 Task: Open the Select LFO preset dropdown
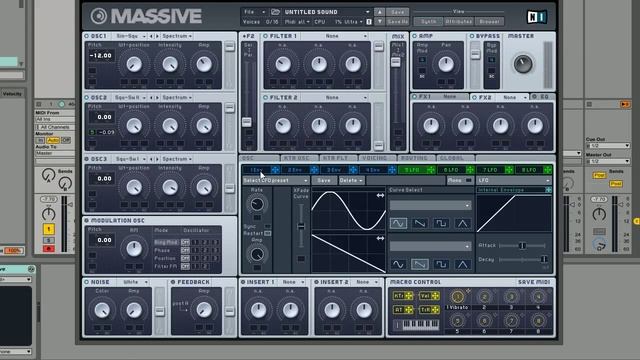(x=276, y=180)
